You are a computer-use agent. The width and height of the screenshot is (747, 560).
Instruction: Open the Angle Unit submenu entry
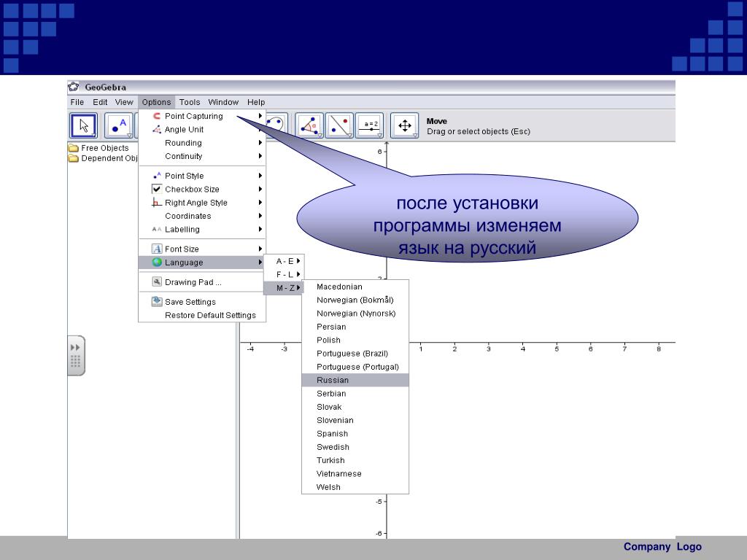click(x=202, y=129)
